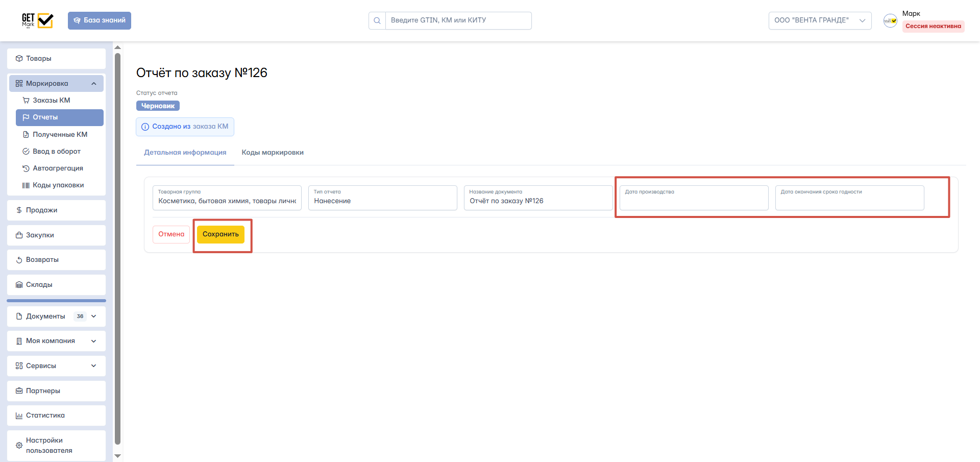Open the База знаний knowledge base
The width and height of the screenshot is (980, 462).
(100, 20)
